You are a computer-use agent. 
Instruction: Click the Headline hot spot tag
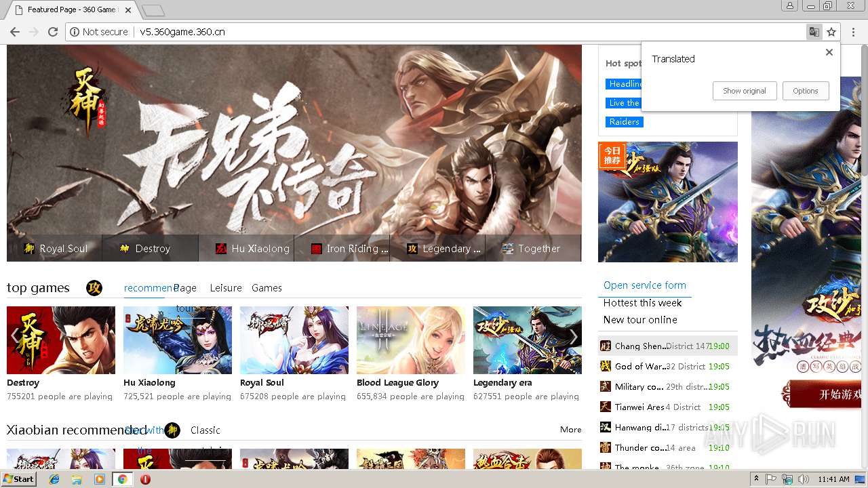(x=625, y=84)
